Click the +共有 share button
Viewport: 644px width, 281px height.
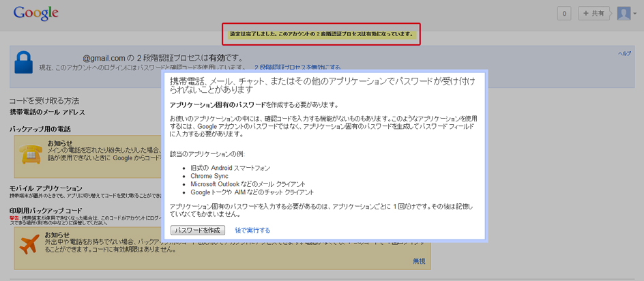click(x=593, y=14)
